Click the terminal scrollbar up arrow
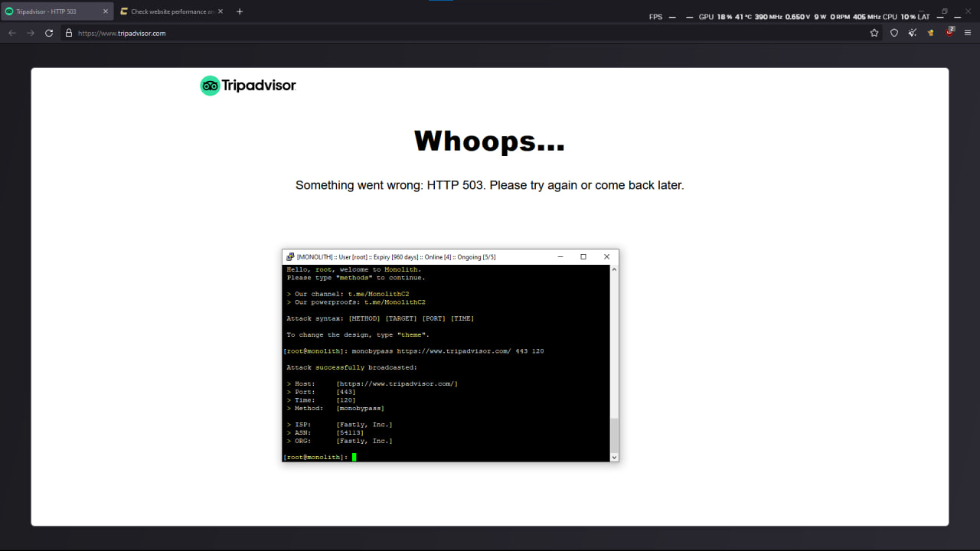 pos(613,270)
